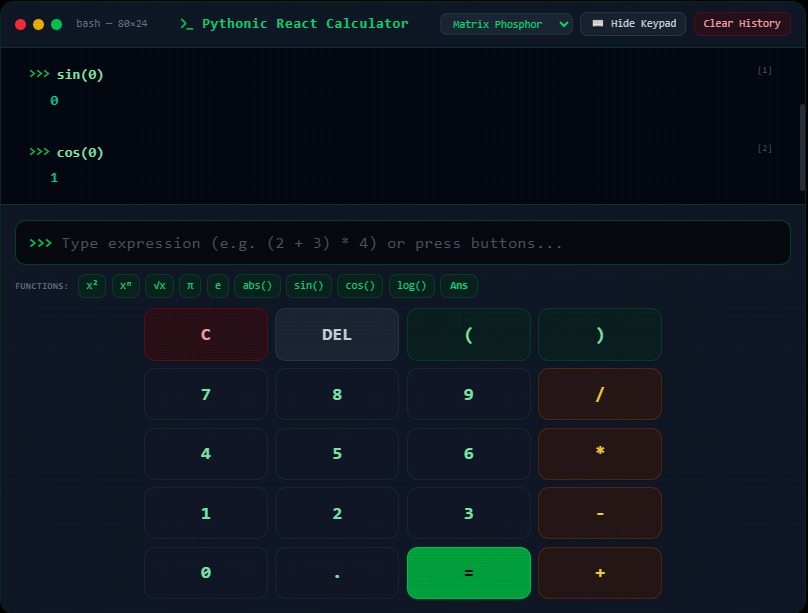Delete last character with DEL key
The width and height of the screenshot is (808, 613).
337,334
